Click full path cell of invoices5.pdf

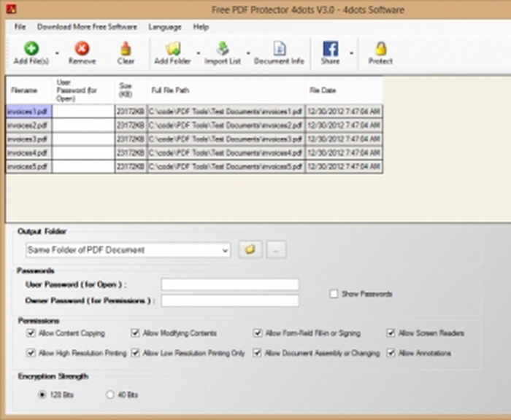[x=226, y=167]
